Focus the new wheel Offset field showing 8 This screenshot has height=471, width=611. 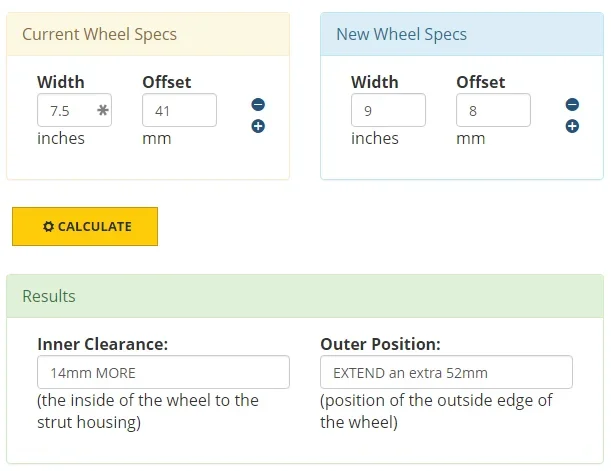[x=493, y=110]
